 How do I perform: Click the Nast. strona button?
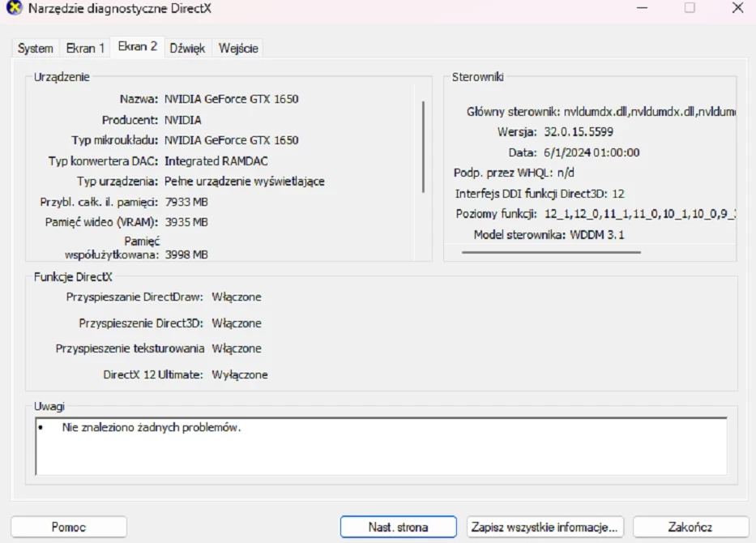[x=396, y=526]
